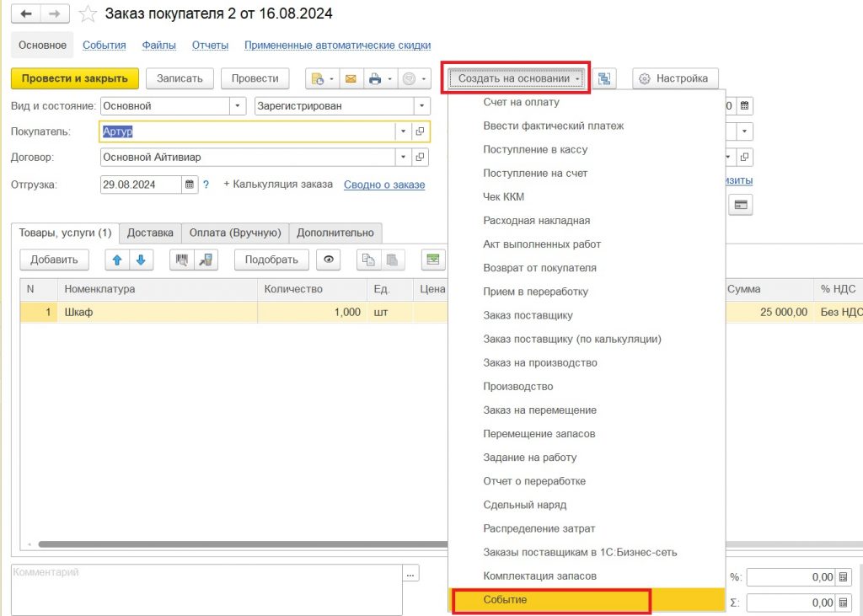This screenshot has height=616, width=863.
Task: Choose Счет на оплату from the menu
Action: (587, 102)
